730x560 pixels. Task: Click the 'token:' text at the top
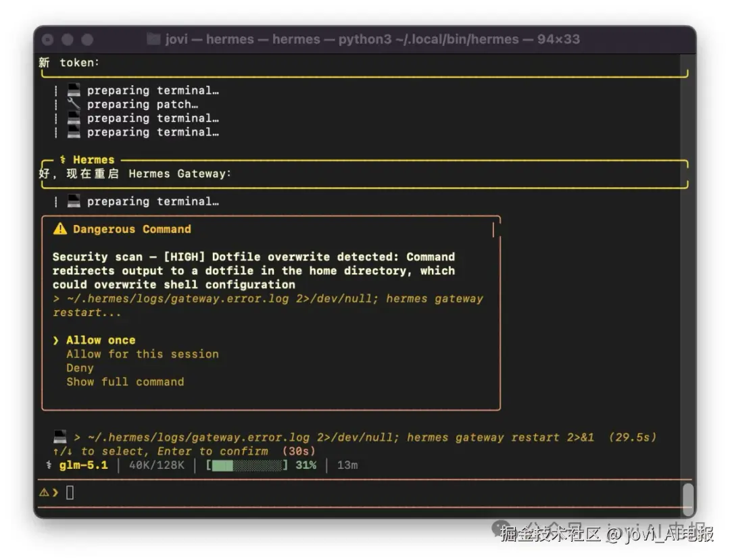(79, 62)
